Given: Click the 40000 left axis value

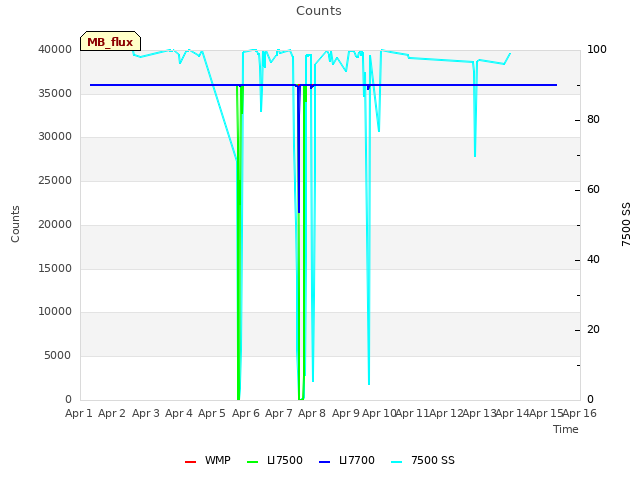Looking at the screenshot, I should click(x=55, y=49).
